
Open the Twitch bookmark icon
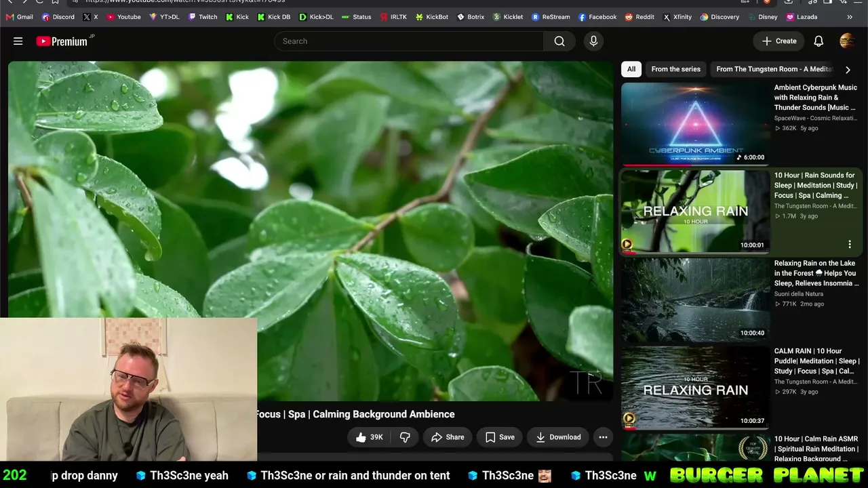tap(192, 17)
